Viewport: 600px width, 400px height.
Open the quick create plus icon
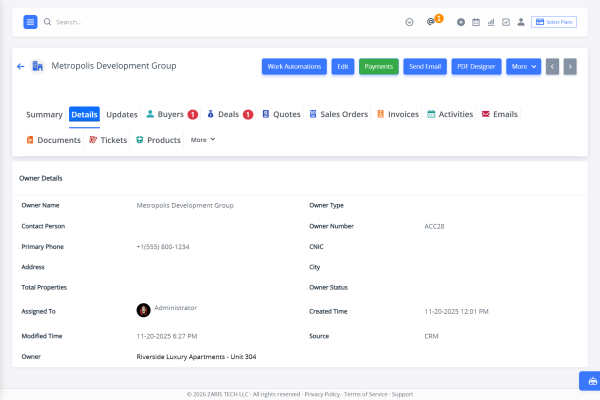pos(461,22)
